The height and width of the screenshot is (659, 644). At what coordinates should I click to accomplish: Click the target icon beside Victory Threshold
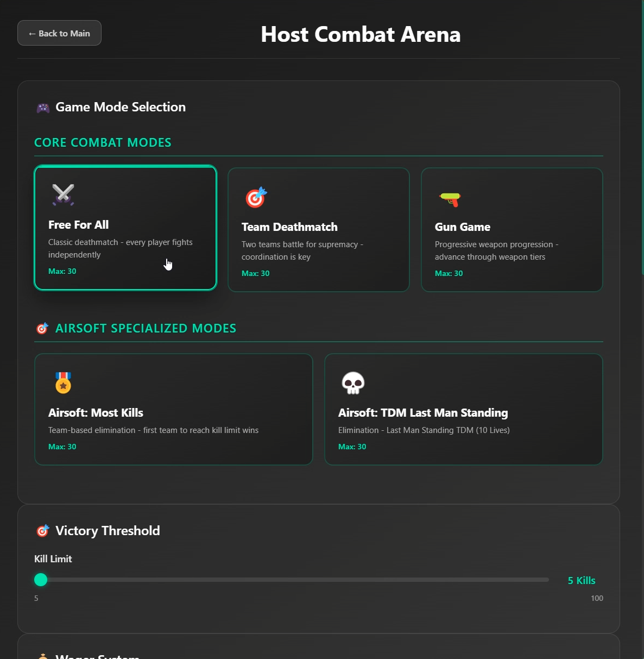tap(43, 531)
